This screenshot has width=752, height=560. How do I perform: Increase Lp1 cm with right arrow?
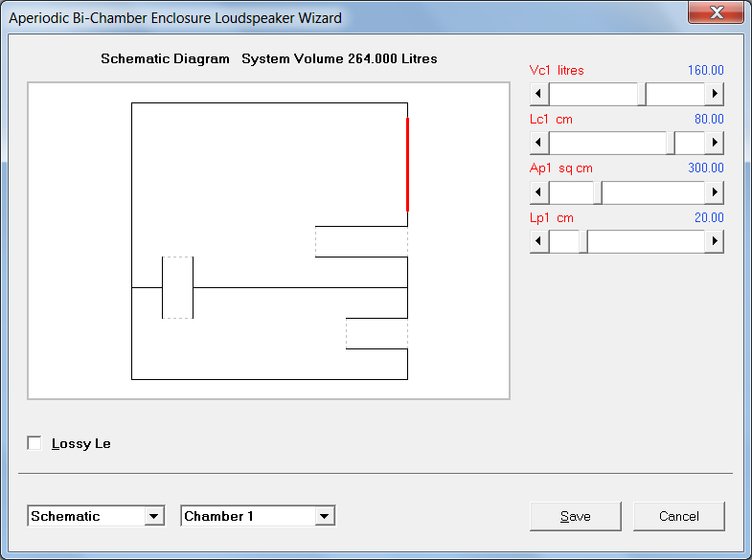coord(714,241)
